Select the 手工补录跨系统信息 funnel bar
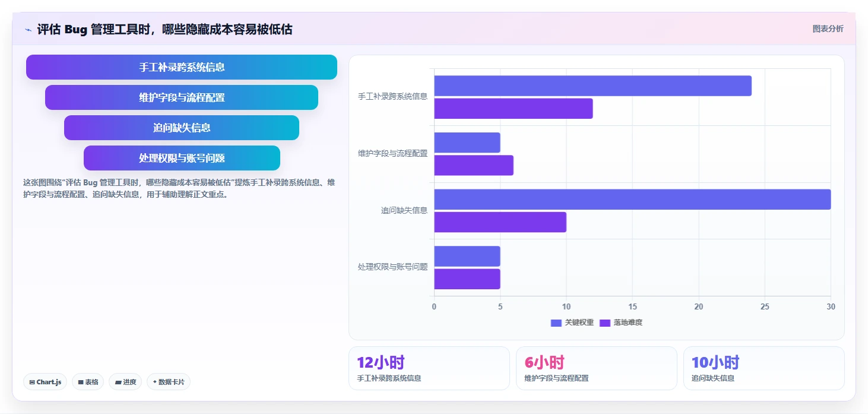 (182, 67)
